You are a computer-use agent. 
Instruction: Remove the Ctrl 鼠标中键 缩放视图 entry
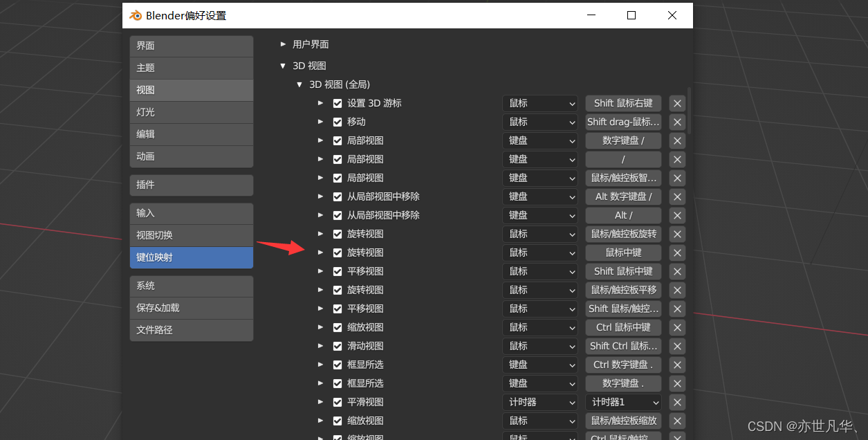[x=677, y=327]
